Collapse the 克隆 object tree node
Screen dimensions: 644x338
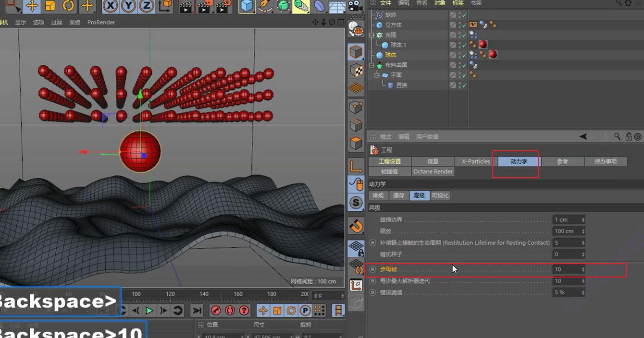372,35
